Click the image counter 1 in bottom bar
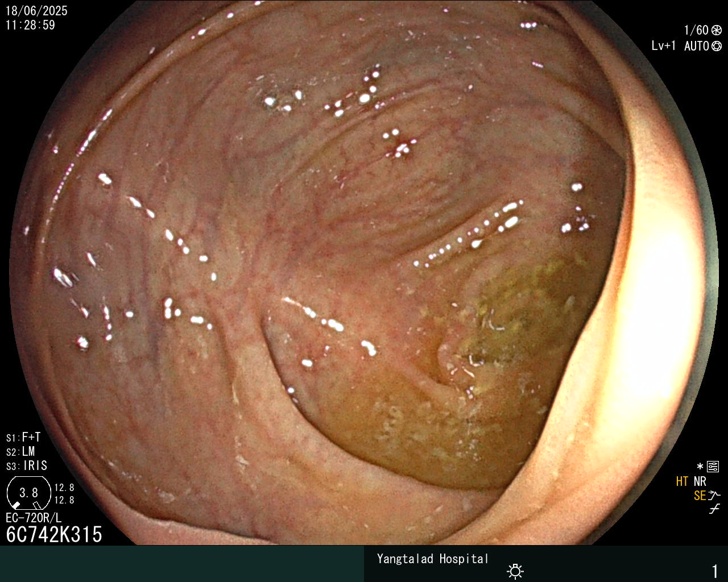This screenshot has width=728, height=582. pyautogui.click(x=715, y=571)
